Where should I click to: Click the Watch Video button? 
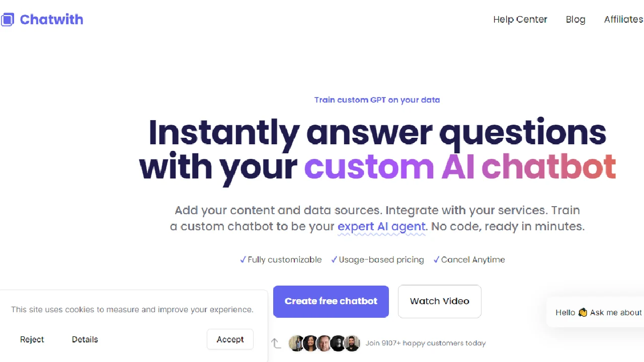pos(439,302)
